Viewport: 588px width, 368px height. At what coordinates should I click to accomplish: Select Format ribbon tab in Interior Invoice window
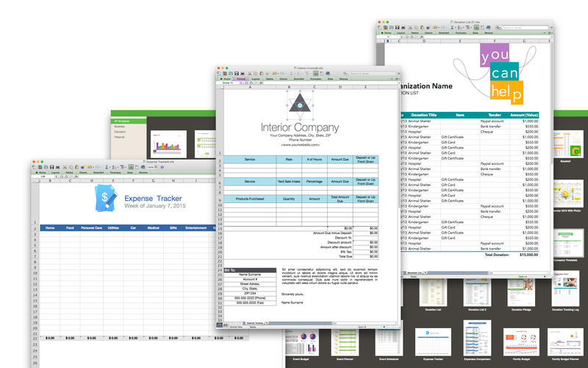pos(241,79)
